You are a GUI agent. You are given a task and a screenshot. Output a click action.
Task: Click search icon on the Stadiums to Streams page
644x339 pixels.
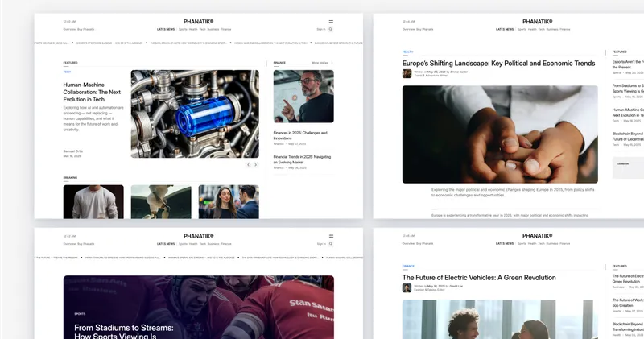tap(330, 243)
